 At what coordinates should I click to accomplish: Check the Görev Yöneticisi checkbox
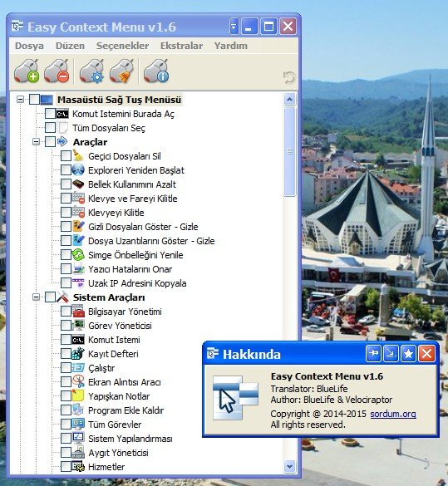(x=66, y=326)
